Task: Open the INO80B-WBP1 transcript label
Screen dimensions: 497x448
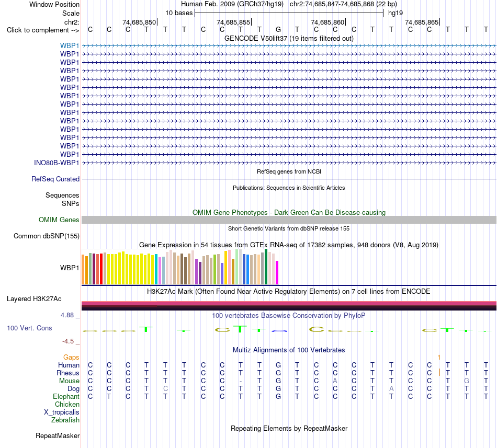Action: tap(57, 163)
